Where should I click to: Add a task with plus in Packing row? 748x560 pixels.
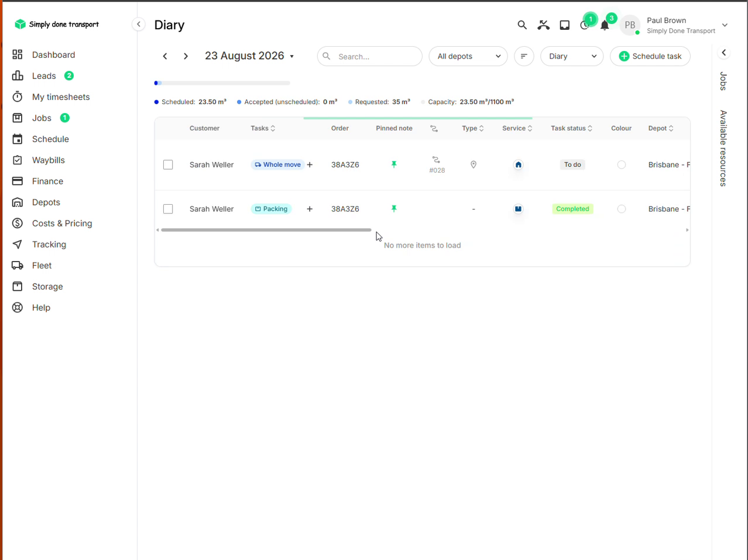point(310,209)
